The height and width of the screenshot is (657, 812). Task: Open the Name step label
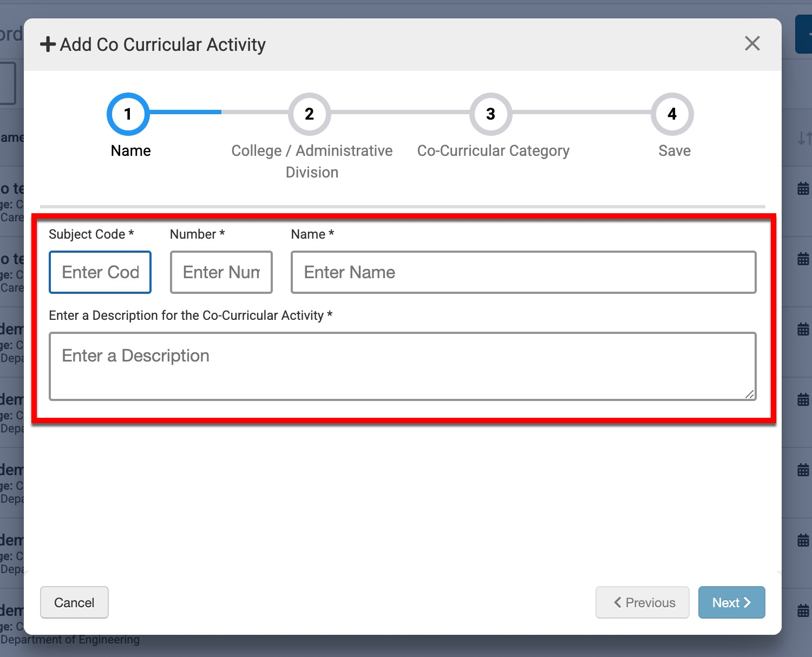tap(130, 151)
